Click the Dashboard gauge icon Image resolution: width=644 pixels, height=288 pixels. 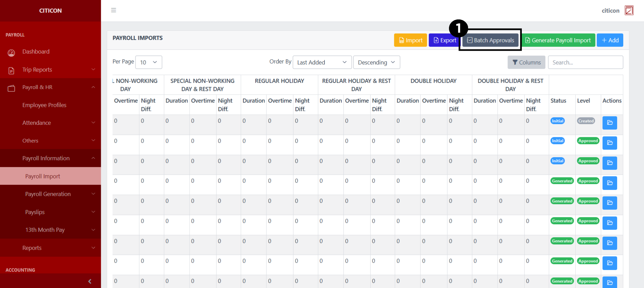click(x=12, y=52)
